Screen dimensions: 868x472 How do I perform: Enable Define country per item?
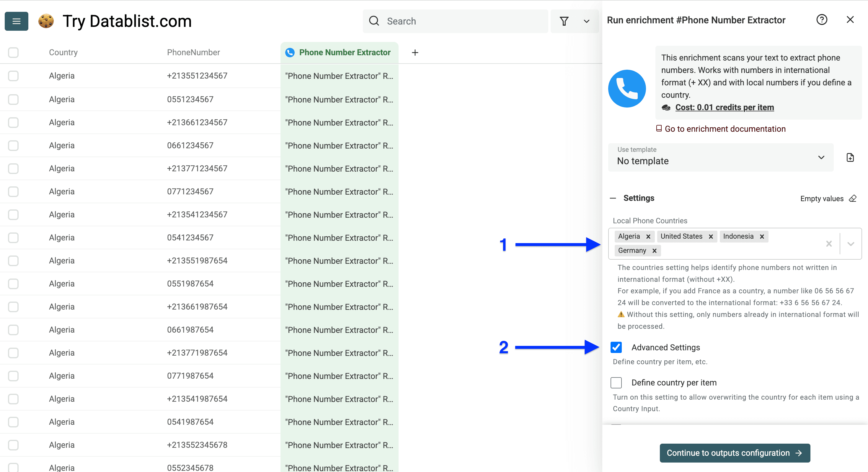(616, 383)
